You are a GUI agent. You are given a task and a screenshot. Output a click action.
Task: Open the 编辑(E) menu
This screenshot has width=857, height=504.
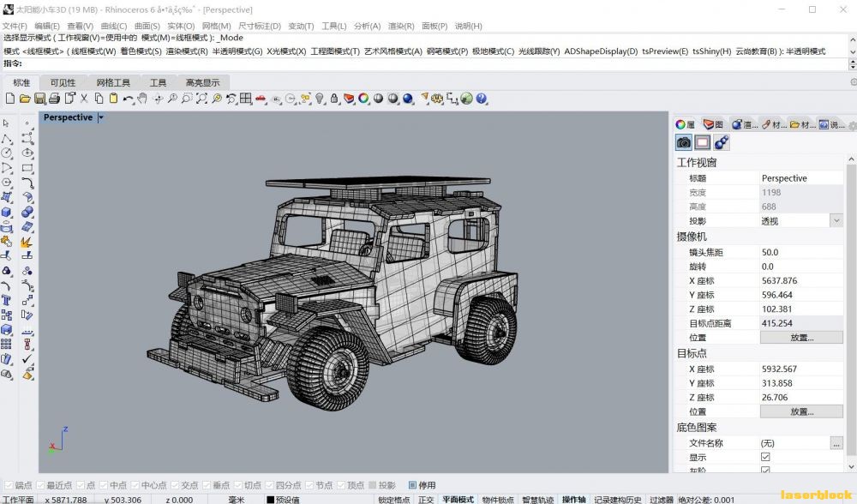click(47, 26)
